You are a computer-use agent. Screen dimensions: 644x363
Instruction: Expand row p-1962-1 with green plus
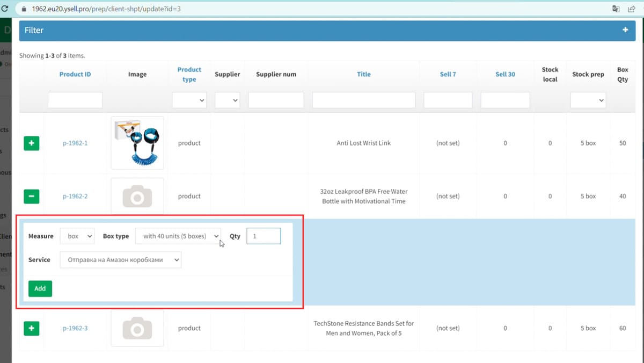point(31,143)
